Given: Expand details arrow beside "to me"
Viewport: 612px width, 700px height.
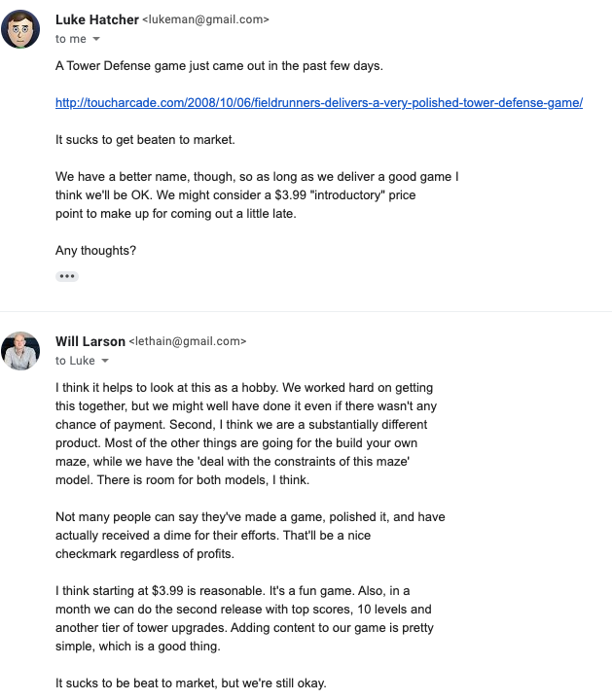Looking at the screenshot, I should coord(96,39).
